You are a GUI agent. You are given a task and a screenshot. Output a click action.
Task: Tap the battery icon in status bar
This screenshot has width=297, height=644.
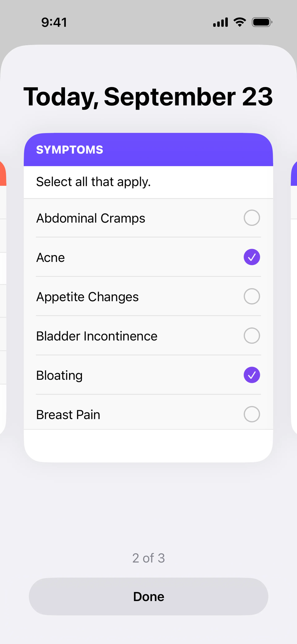262,22
